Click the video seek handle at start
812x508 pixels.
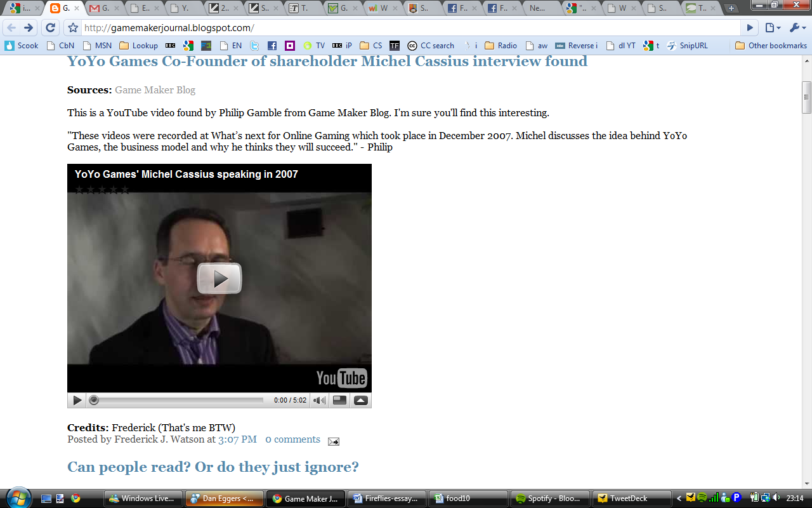pos(94,400)
